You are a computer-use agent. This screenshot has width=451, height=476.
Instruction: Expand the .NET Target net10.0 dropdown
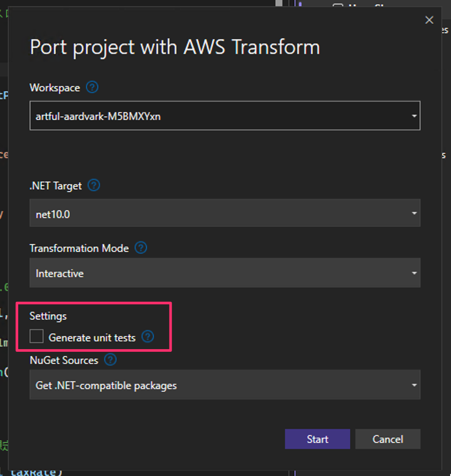225,213
